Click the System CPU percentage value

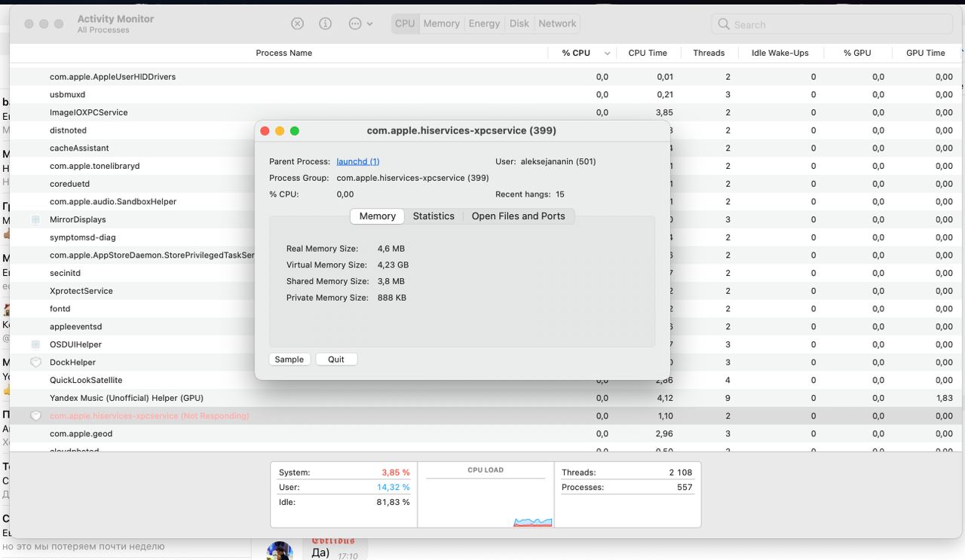(396, 473)
